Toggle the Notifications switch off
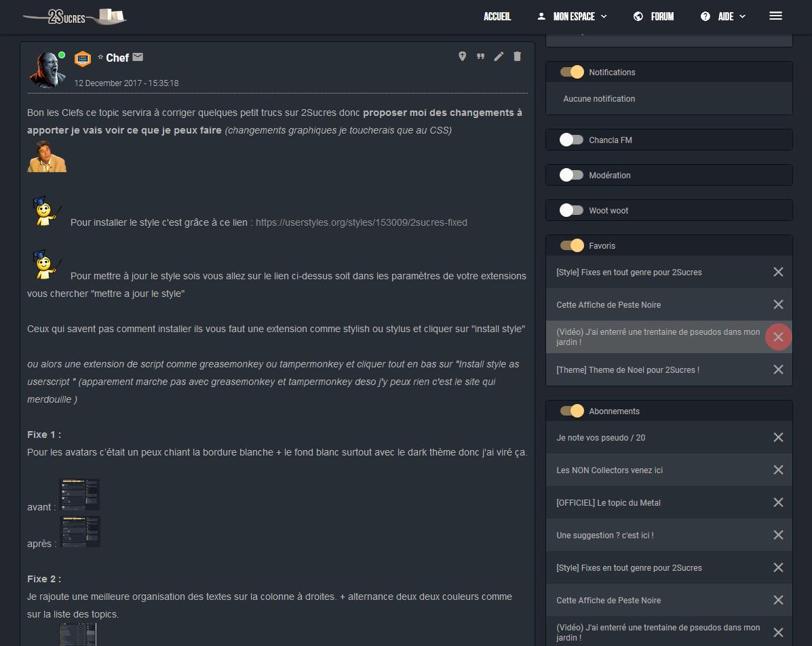812x646 pixels. tap(572, 72)
